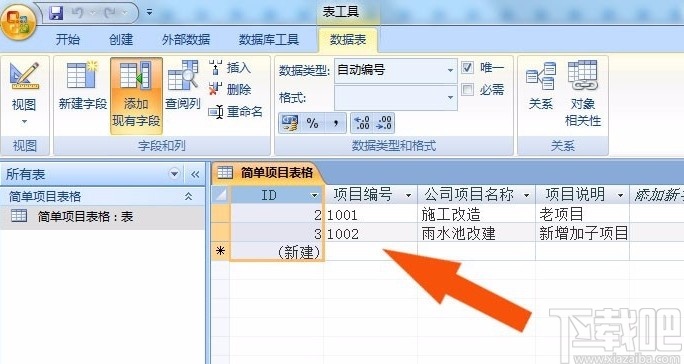Open the 公司项目名称 column filter dropdown
This screenshot has height=364, width=684.
click(x=527, y=195)
